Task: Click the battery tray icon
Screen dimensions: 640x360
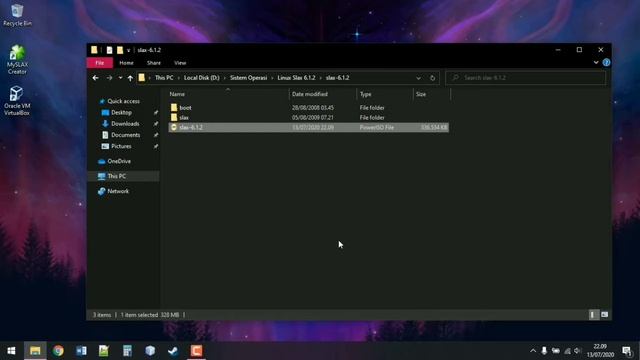Action: point(556,351)
